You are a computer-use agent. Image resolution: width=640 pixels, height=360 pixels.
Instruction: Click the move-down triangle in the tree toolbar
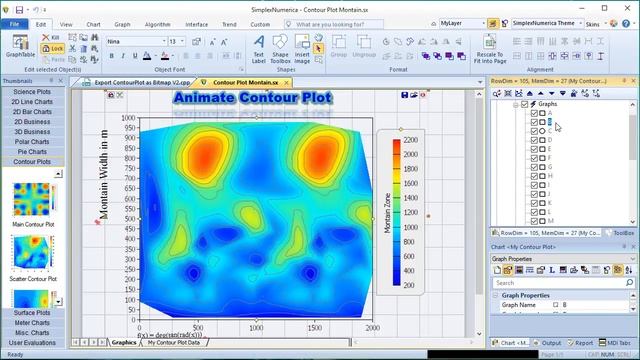click(x=552, y=93)
